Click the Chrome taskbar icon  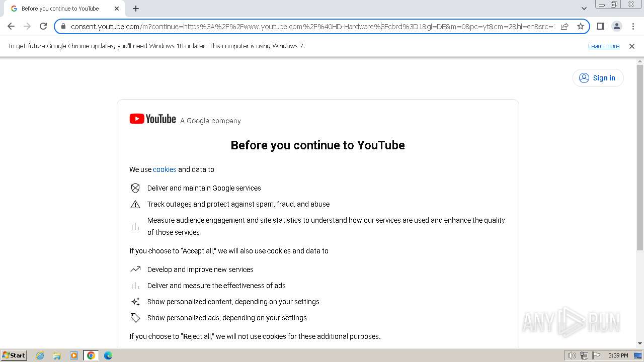(91, 355)
